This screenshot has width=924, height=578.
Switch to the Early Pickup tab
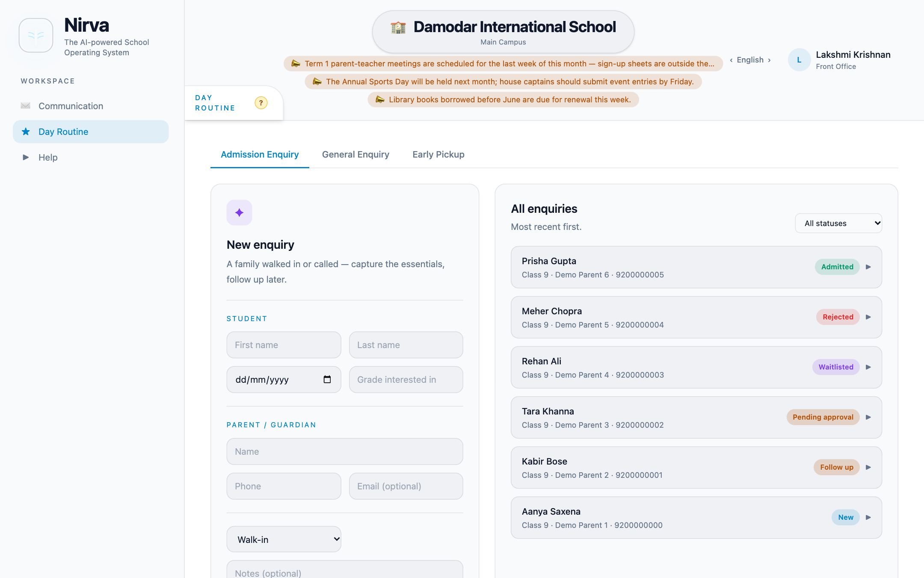pyautogui.click(x=438, y=155)
